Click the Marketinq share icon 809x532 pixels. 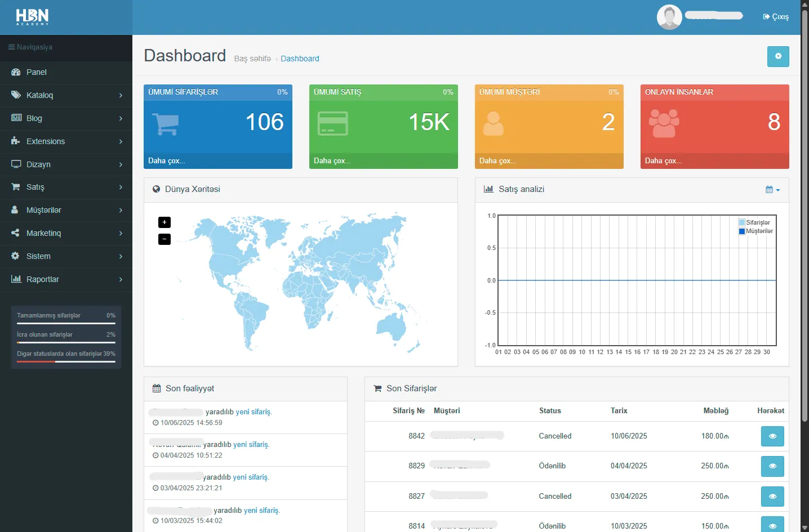click(x=15, y=233)
